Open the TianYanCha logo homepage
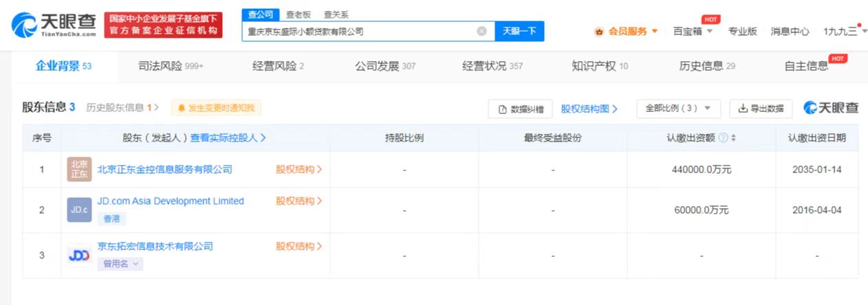This screenshot has width=868, height=305. click(54, 25)
